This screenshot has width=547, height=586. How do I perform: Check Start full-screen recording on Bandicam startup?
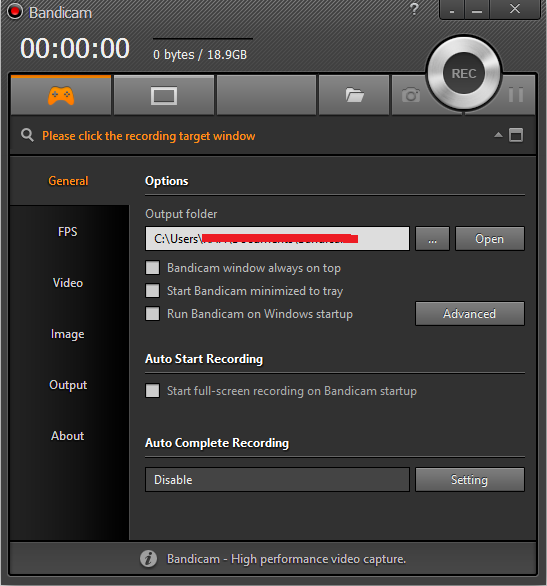click(152, 391)
